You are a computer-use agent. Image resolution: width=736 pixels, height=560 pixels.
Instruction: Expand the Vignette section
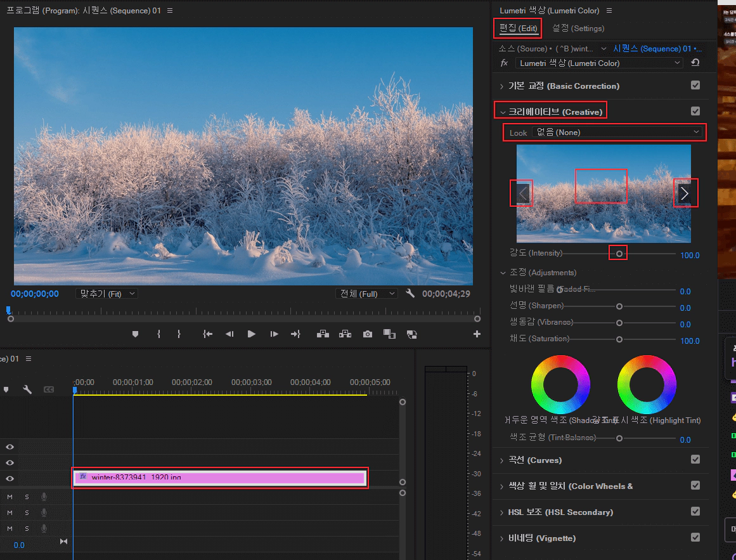tap(502, 538)
